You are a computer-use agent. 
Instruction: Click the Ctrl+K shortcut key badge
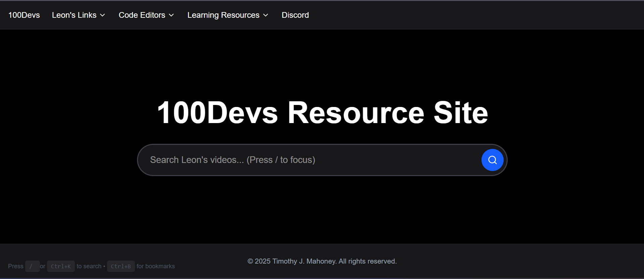click(61, 266)
